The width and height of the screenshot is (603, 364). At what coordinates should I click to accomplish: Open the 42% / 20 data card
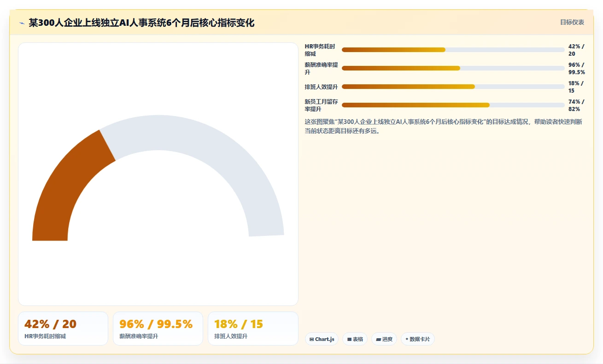pyautogui.click(x=63, y=329)
